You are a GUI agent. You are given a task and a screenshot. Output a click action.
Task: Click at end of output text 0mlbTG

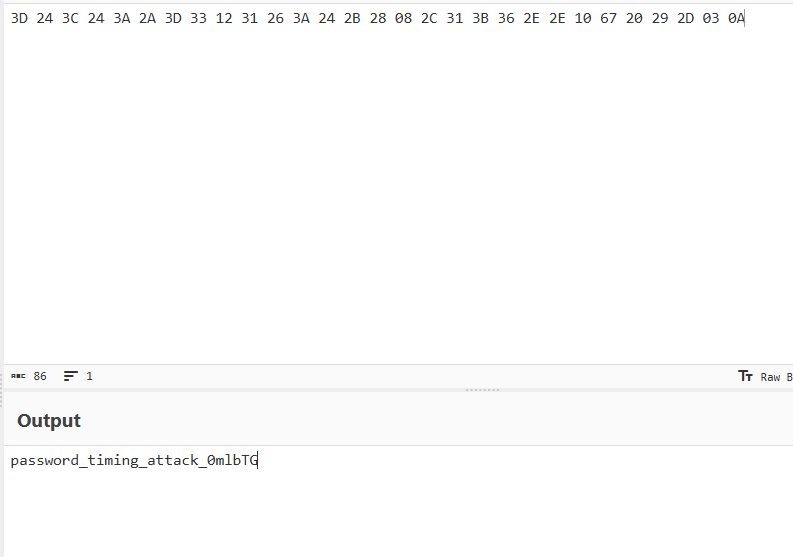click(x=258, y=461)
